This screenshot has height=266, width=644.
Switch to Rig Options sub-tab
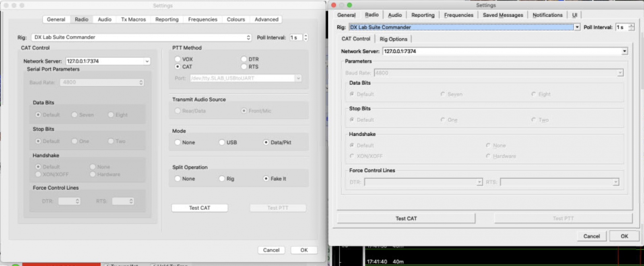click(393, 39)
